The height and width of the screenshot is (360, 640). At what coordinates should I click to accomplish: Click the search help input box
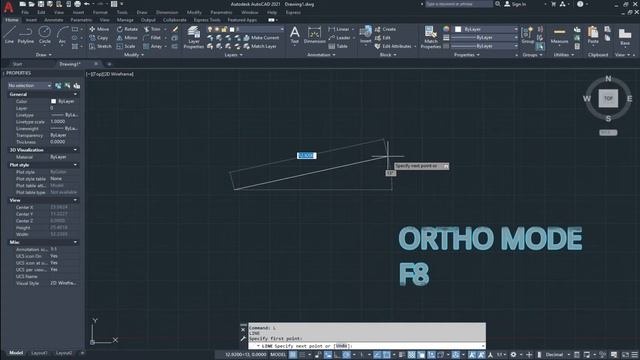point(458,4)
